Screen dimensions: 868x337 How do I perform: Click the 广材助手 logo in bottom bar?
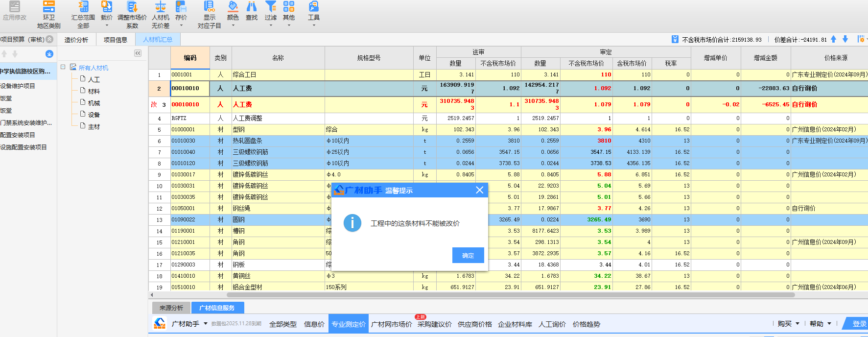(160, 323)
